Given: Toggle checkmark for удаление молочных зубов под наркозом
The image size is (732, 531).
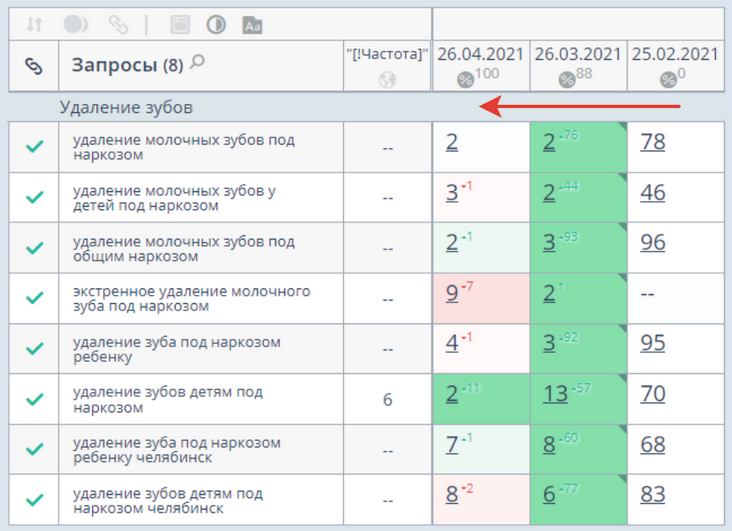Looking at the screenshot, I should coord(35,147).
